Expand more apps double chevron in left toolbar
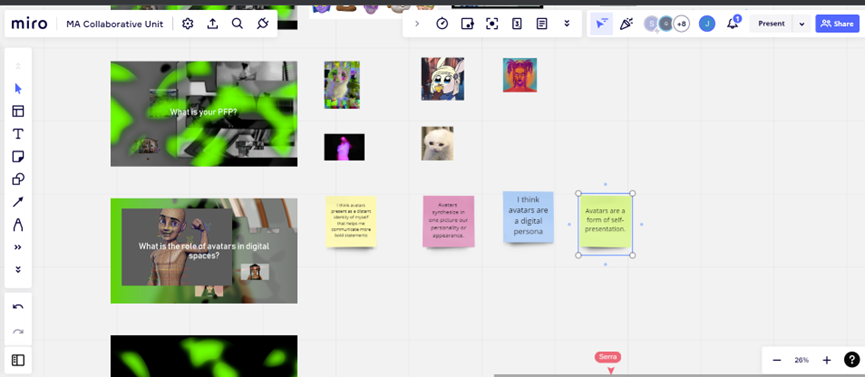 pos(18,247)
